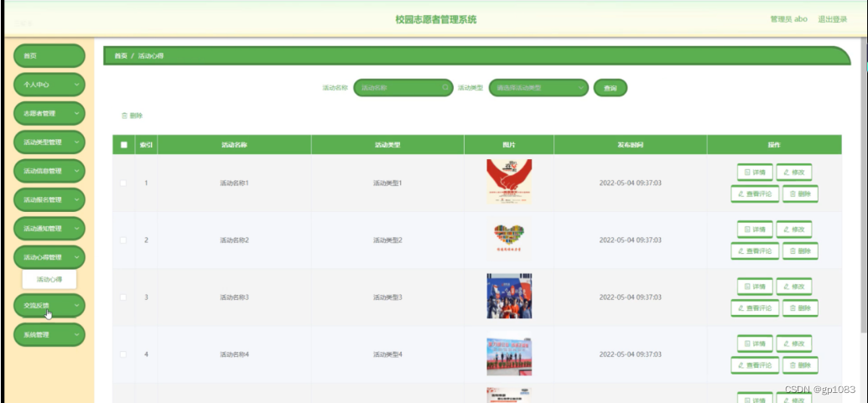Check the checkbox for row 活动名称4
This screenshot has width=868, height=403.
tap(123, 354)
